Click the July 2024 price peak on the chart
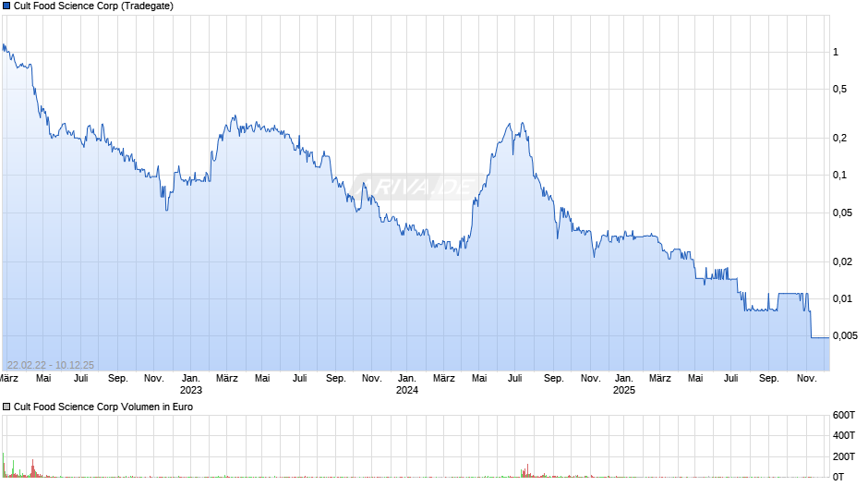Viewport: 868px width, 486px height. pos(522,124)
